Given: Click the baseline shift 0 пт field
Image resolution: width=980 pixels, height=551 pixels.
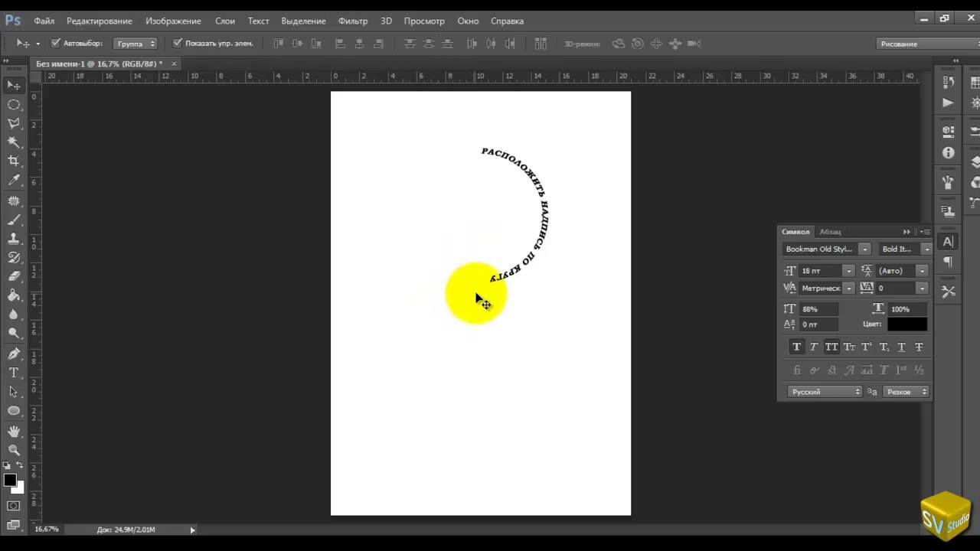Looking at the screenshot, I should pyautogui.click(x=819, y=324).
